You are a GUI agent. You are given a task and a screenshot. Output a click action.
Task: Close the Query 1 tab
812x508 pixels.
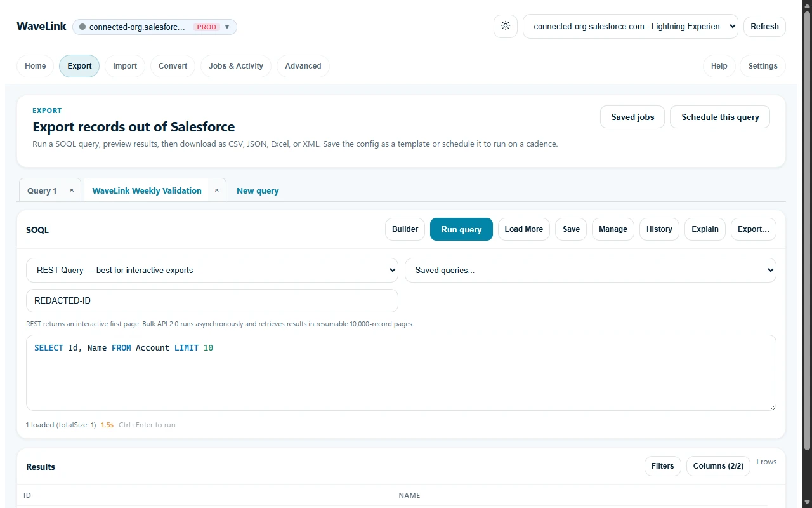[72, 190]
